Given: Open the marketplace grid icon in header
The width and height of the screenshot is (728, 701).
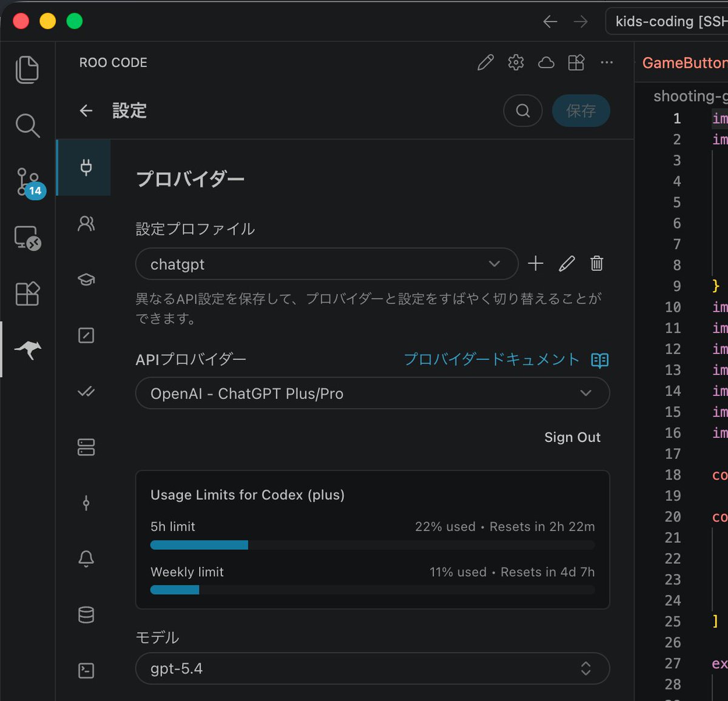Looking at the screenshot, I should [x=576, y=62].
